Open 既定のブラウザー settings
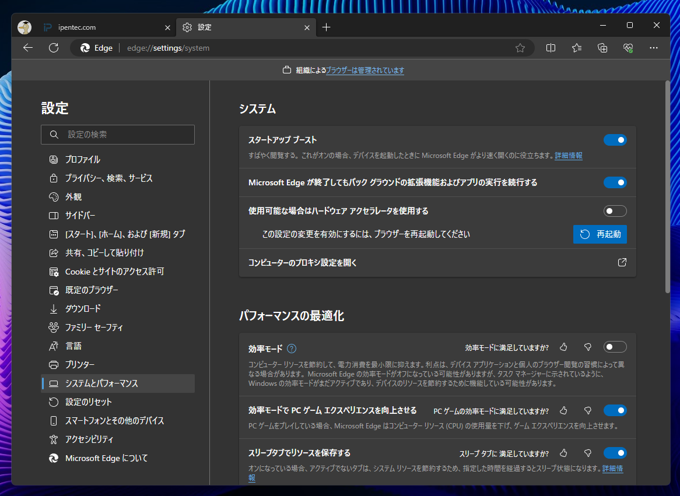 tap(118, 290)
